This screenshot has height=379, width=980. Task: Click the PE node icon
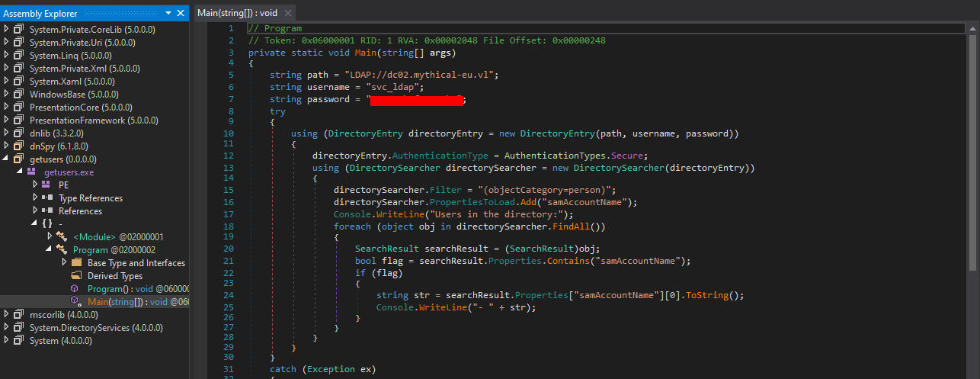pyautogui.click(x=46, y=185)
